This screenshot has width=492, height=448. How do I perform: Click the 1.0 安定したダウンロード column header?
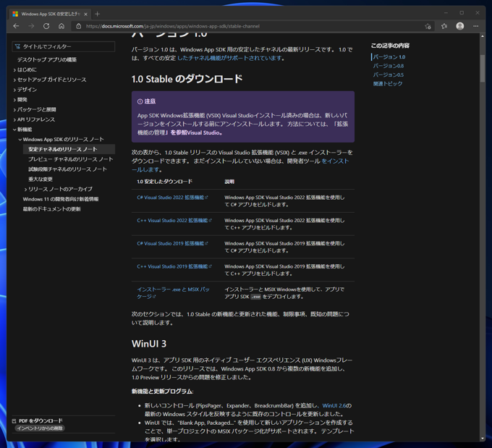pos(164,182)
